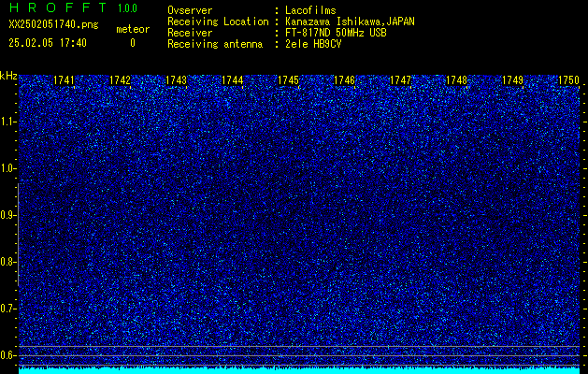Click the 0.9 frequency axis label

[x=7, y=215]
